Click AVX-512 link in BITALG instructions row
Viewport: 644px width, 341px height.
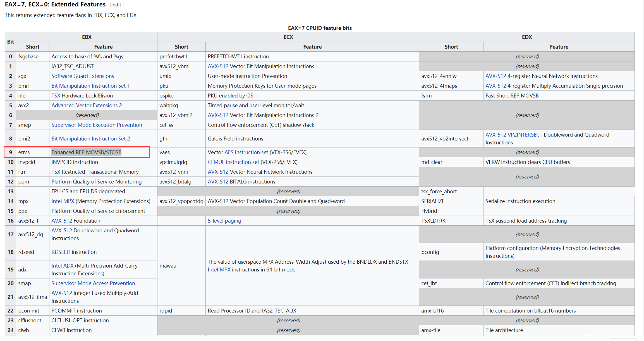(218, 182)
